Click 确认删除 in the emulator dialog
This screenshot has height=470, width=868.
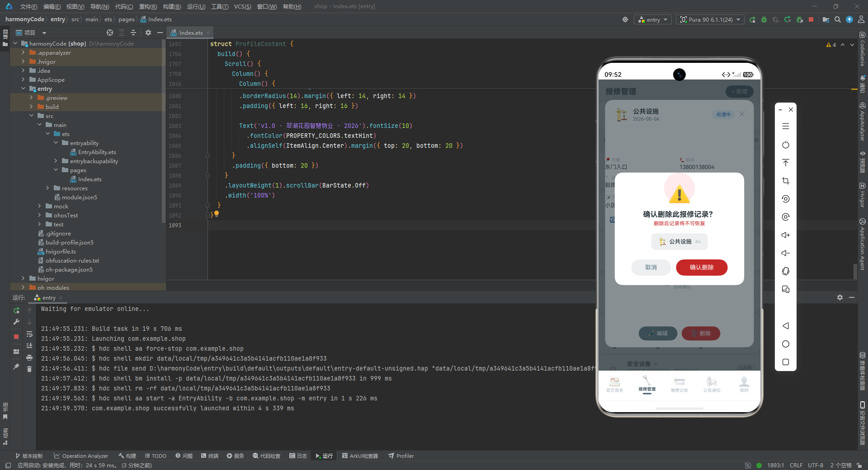pyautogui.click(x=702, y=267)
